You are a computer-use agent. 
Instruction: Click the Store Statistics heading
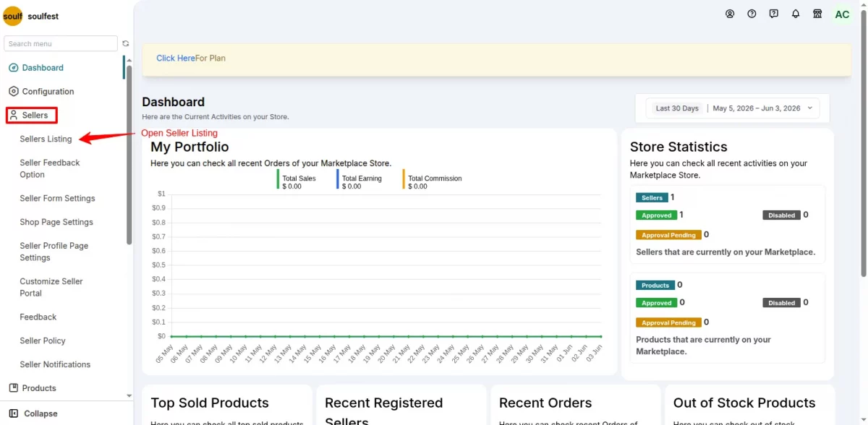point(678,147)
